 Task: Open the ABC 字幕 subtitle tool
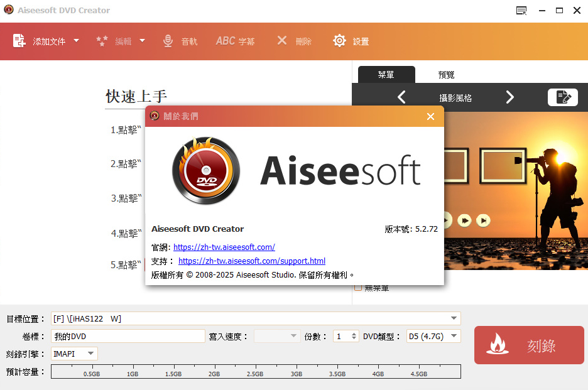pyautogui.click(x=235, y=41)
